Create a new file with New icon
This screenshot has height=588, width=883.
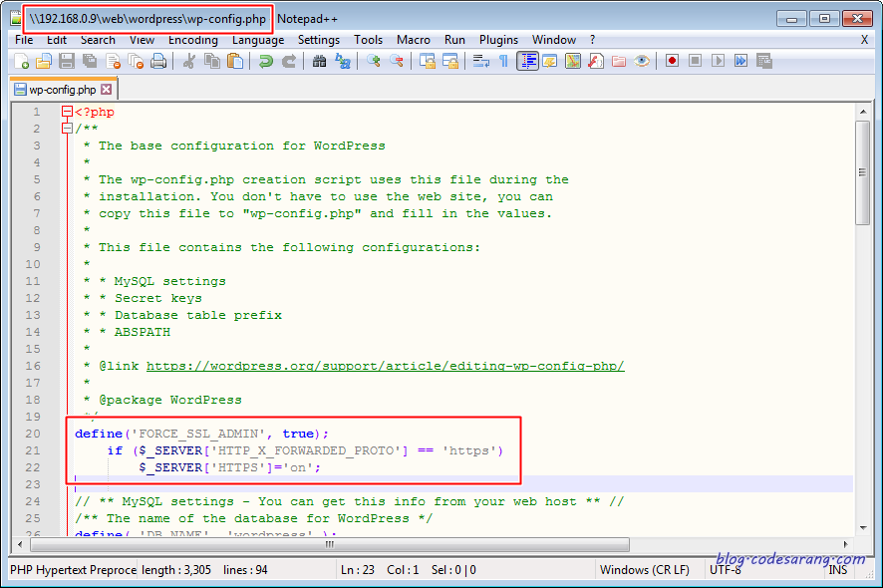(x=21, y=61)
